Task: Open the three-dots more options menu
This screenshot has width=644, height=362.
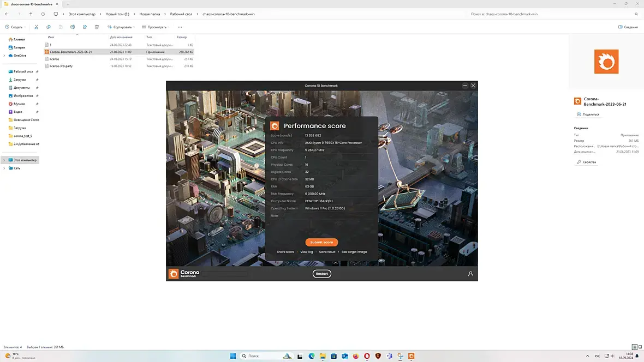Action: point(180,27)
